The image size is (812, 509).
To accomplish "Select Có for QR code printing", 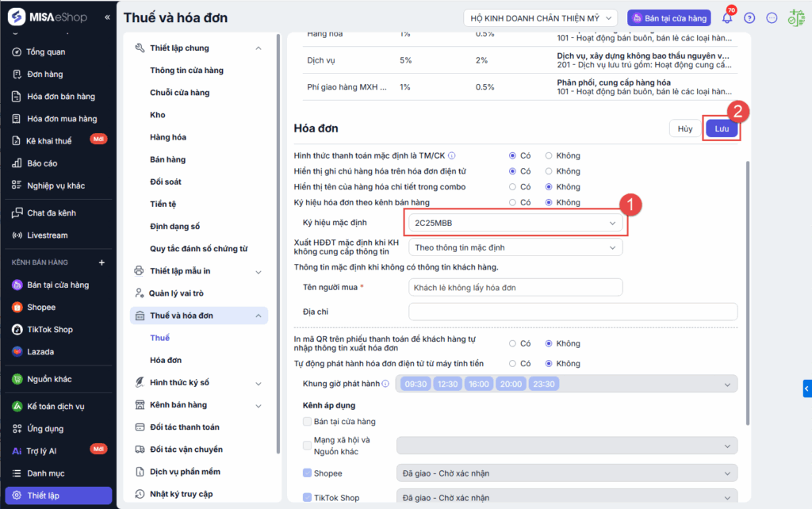I will 513,343.
